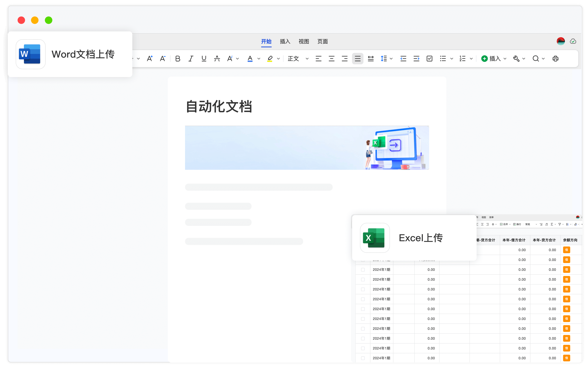Image resolution: width=588 pixels, height=368 pixels.
Task: Expand the line spacing dropdown
Action: tap(391, 58)
